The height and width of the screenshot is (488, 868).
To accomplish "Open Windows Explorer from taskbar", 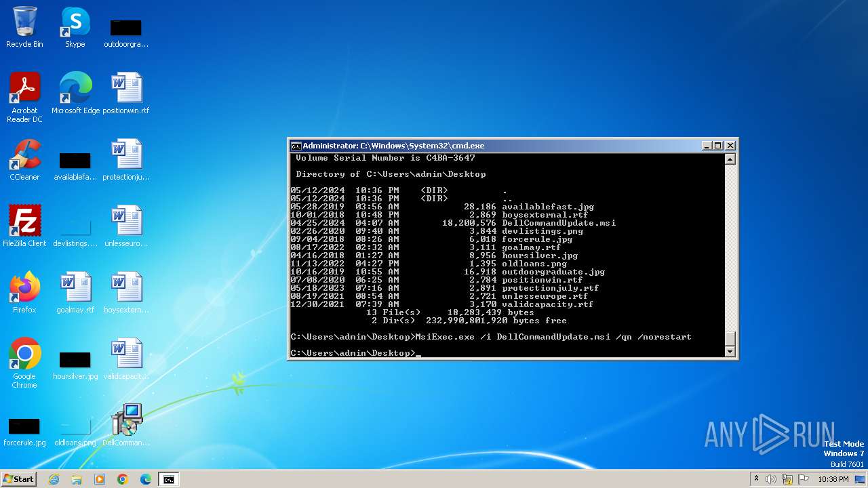I will click(77, 479).
